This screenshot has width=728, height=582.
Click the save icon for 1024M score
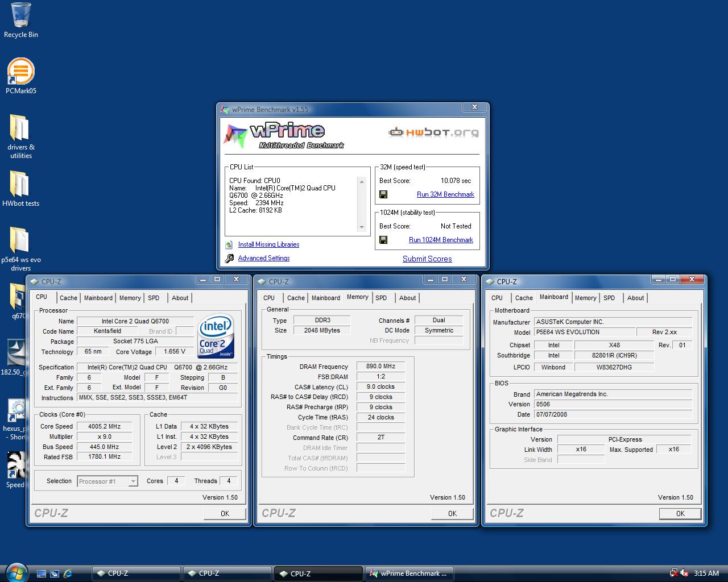[x=383, y=240]
